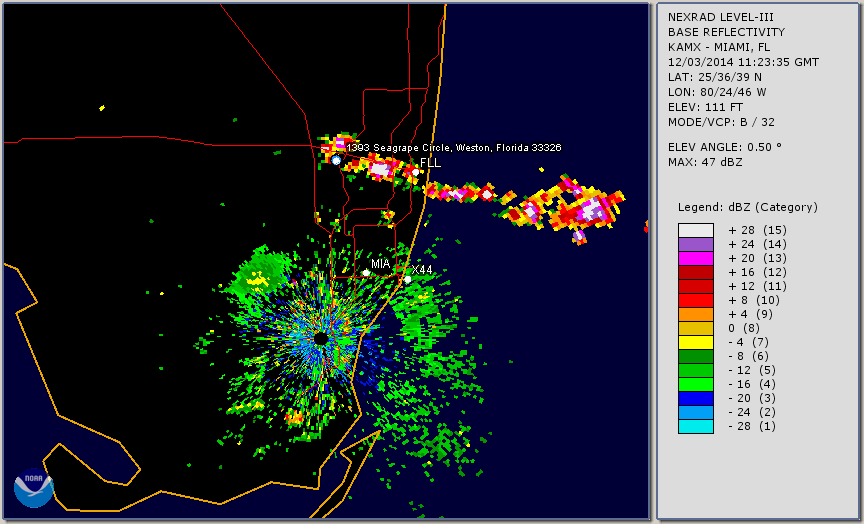Viewport: 864px width, 524px height.
Task: Select the -16 (4) bright green swatch
Action: click(x=696, y=385)
